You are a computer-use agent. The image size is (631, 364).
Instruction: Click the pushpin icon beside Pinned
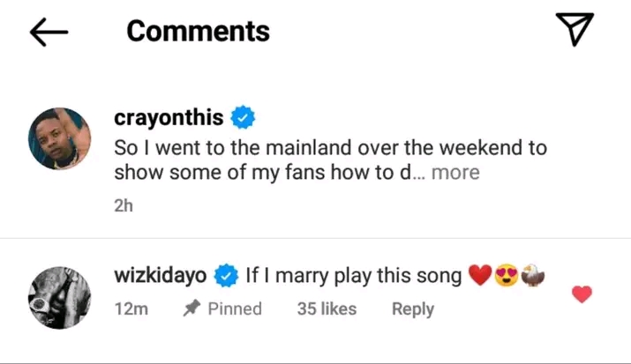pos(190,308)
